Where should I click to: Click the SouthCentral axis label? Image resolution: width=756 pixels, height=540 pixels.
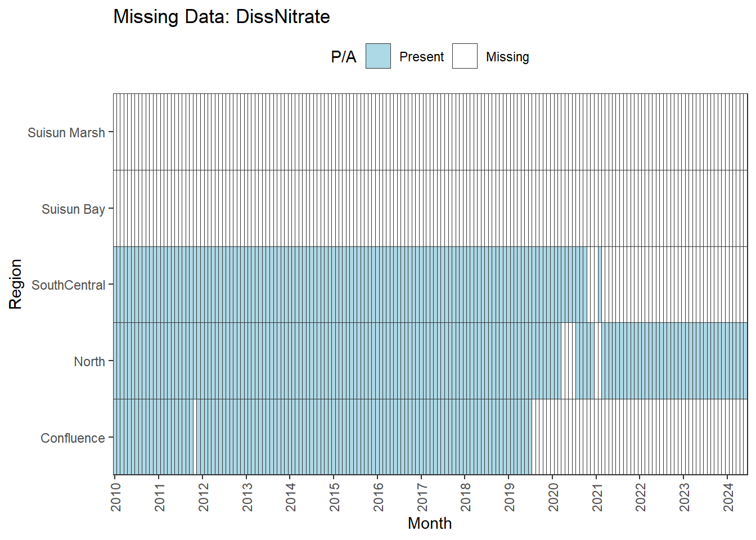click(x=68, y=285)
